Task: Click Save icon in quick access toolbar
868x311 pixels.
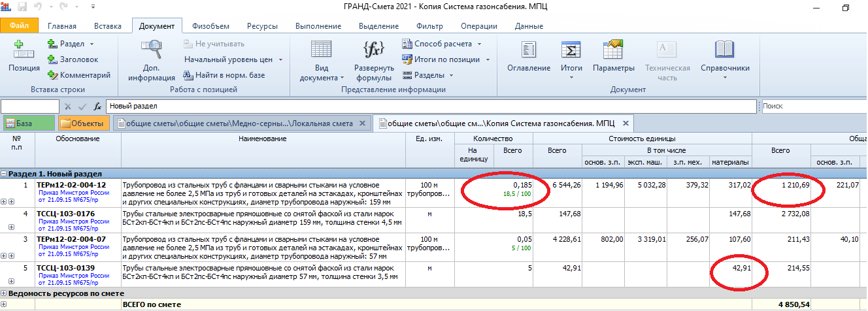Action: 23,8
